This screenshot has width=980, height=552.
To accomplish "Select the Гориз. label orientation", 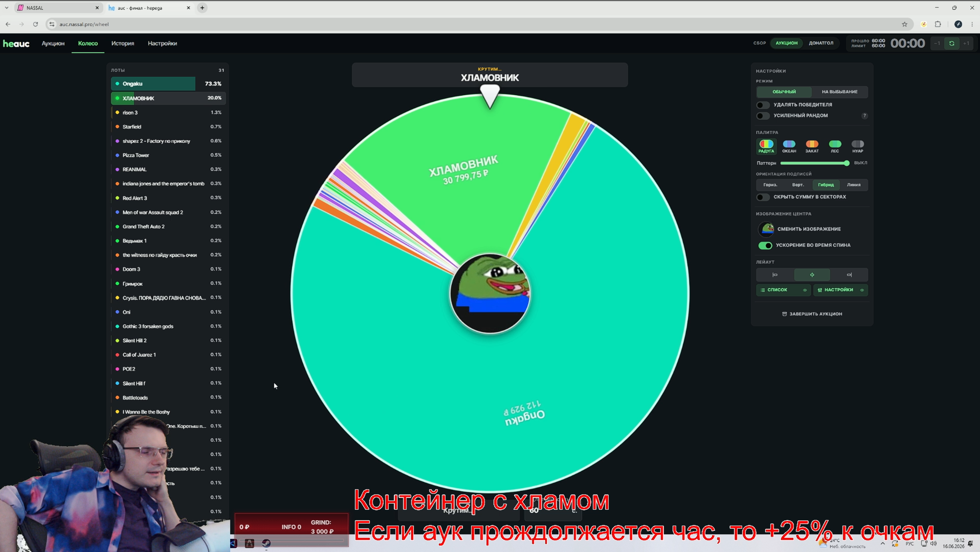I will [770, 185].
